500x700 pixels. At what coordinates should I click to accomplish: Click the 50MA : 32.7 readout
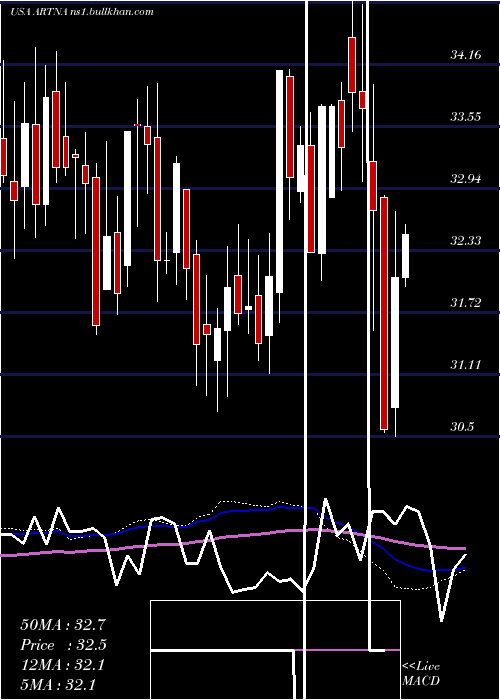tap(63, 625)
